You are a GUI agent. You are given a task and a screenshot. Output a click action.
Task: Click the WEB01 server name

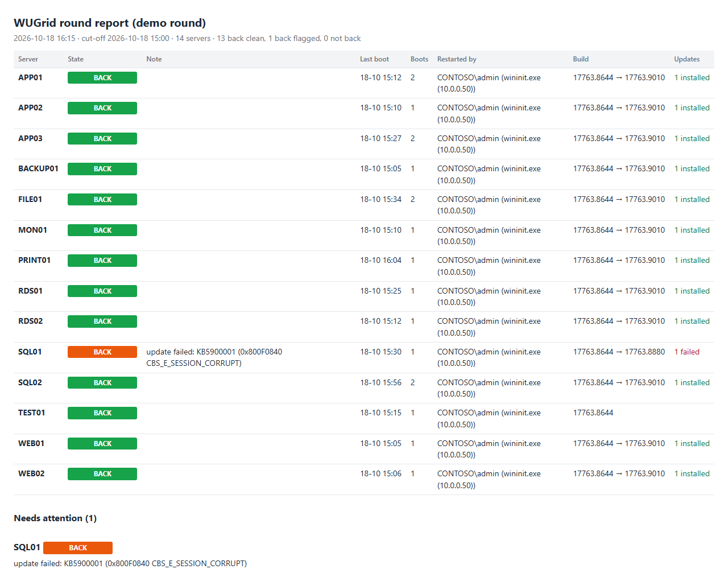tap(31, 443)
